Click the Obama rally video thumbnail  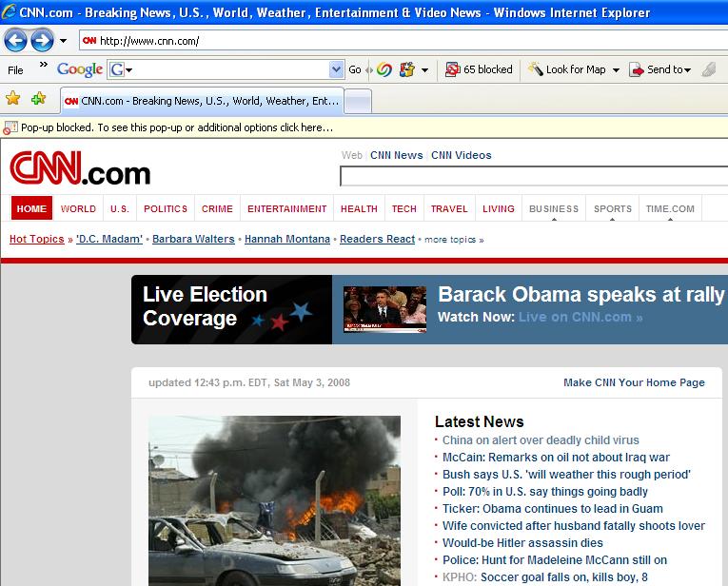[384, 309]
